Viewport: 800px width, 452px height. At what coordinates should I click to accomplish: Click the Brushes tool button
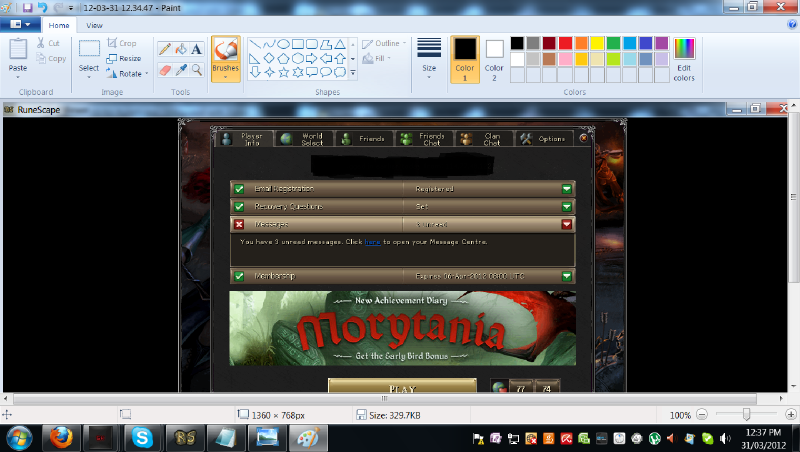pyautogui.click(x=226, y=59)
